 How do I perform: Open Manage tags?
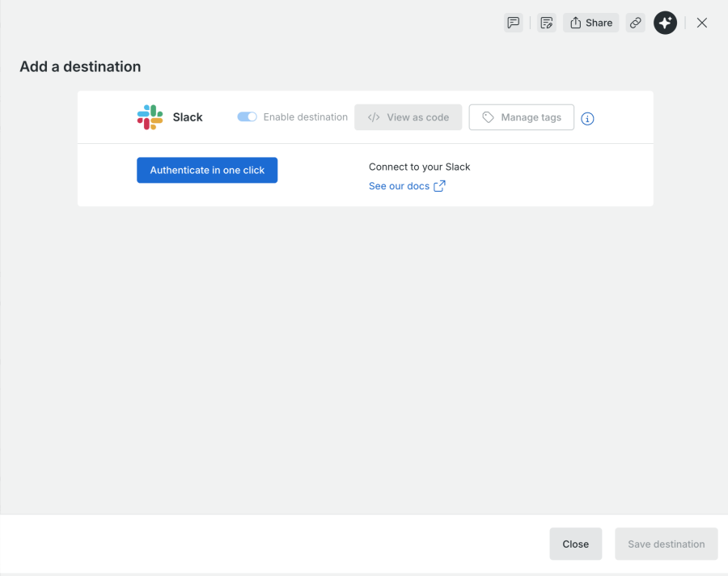(522, 117)
